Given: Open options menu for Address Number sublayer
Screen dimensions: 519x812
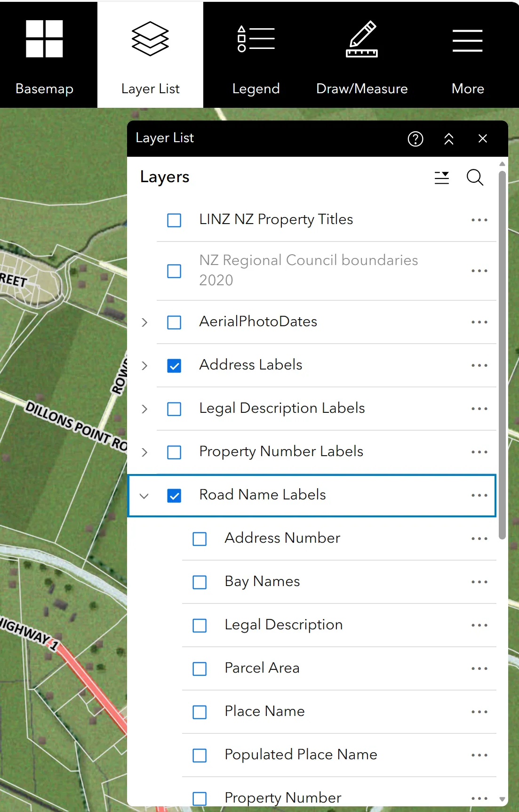Looking at the screenshot, I should 479,539.
